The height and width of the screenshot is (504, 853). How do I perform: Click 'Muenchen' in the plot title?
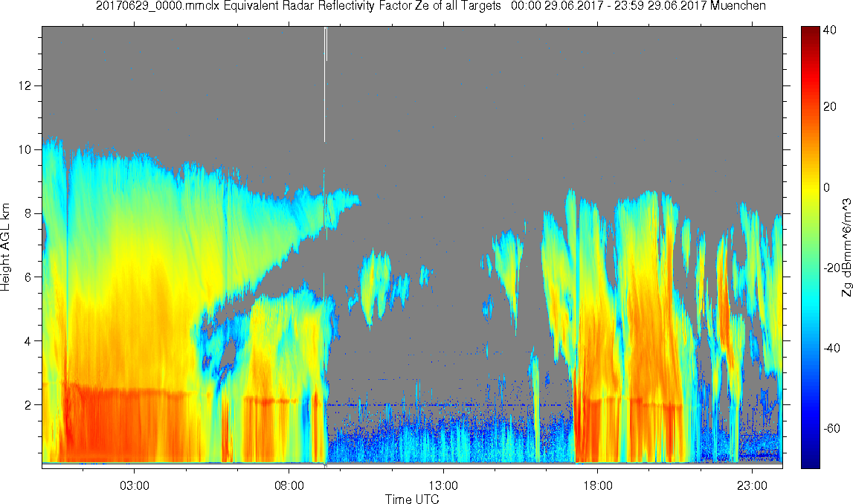[x=738, y=6]
